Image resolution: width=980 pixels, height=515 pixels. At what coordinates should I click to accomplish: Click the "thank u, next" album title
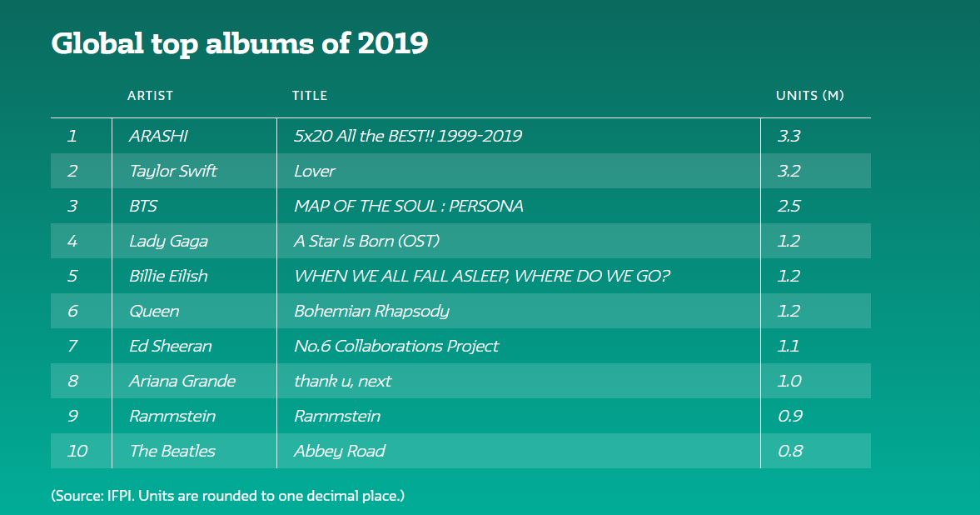click(x=342, y=381)
